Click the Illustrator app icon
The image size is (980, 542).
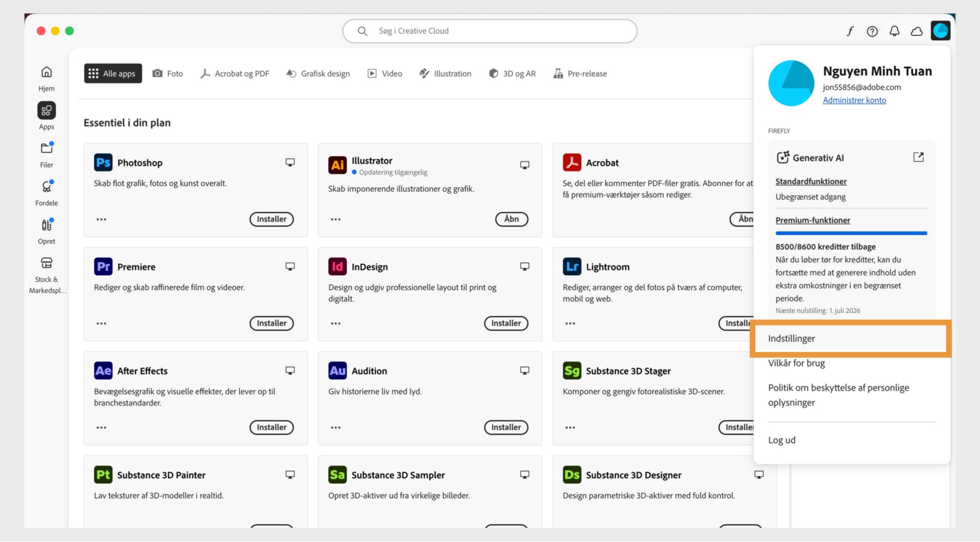coord(337,164)
